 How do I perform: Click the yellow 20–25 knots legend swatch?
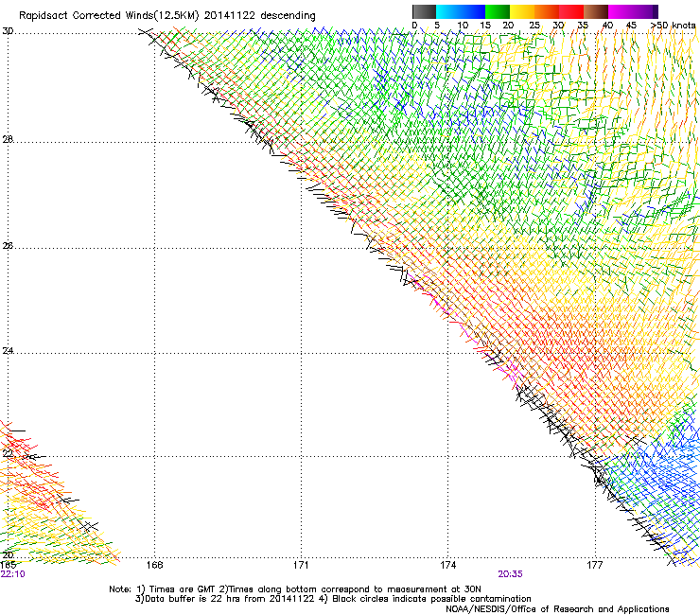[x=522, y=11]
